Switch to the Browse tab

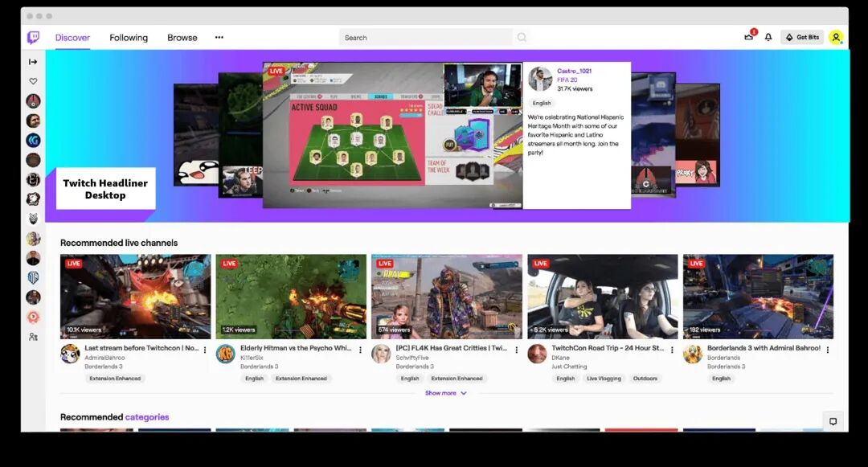coord(182,38)
